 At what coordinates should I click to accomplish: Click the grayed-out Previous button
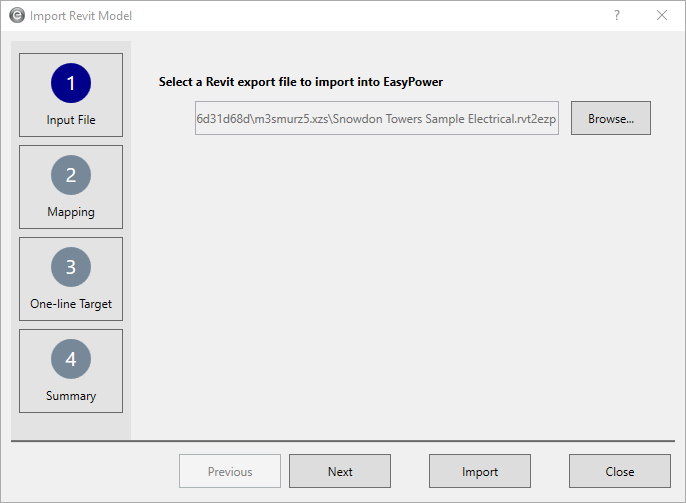coord(230,472)
